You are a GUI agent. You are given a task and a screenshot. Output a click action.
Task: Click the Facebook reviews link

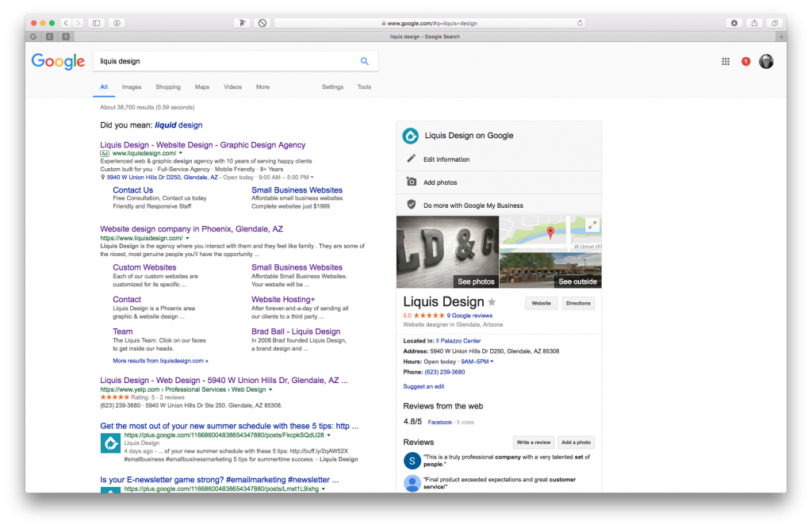[439, 422]
